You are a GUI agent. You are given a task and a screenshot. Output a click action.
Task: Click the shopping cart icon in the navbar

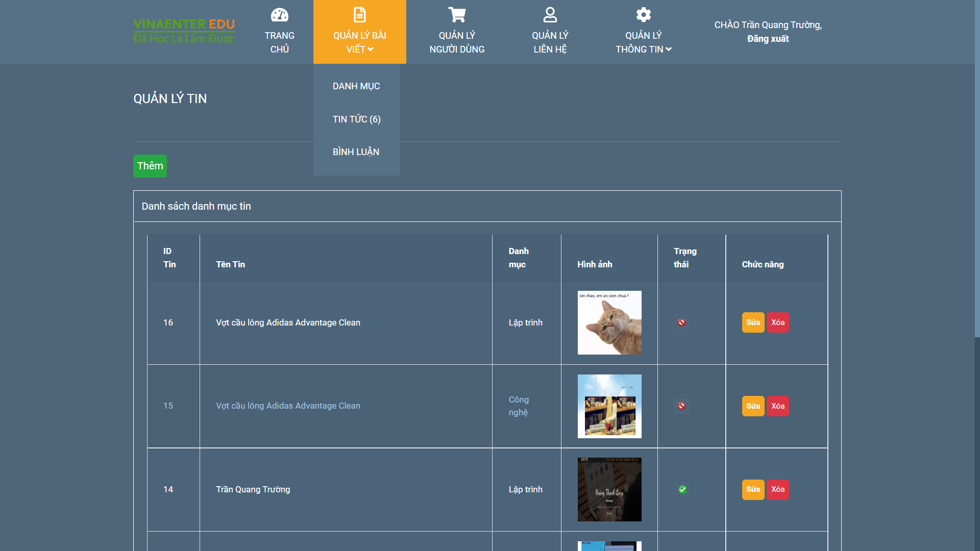[457, 15]
